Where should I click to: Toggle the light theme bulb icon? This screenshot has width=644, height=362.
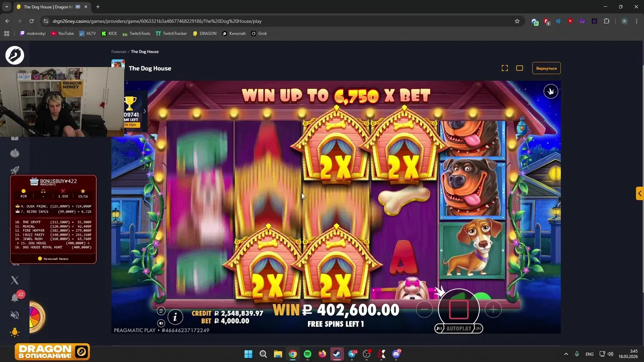coord(15,332)
